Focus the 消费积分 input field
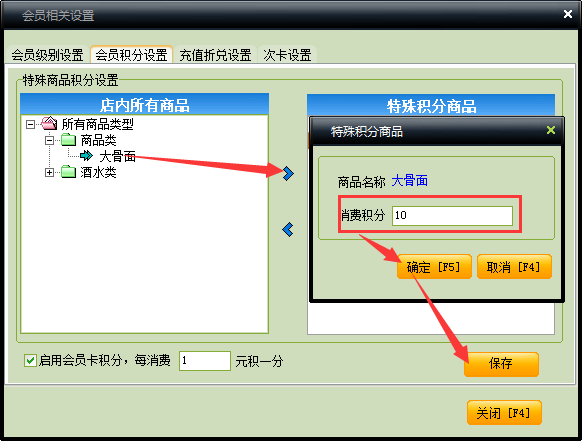582x441 pixels. point(452,216)
